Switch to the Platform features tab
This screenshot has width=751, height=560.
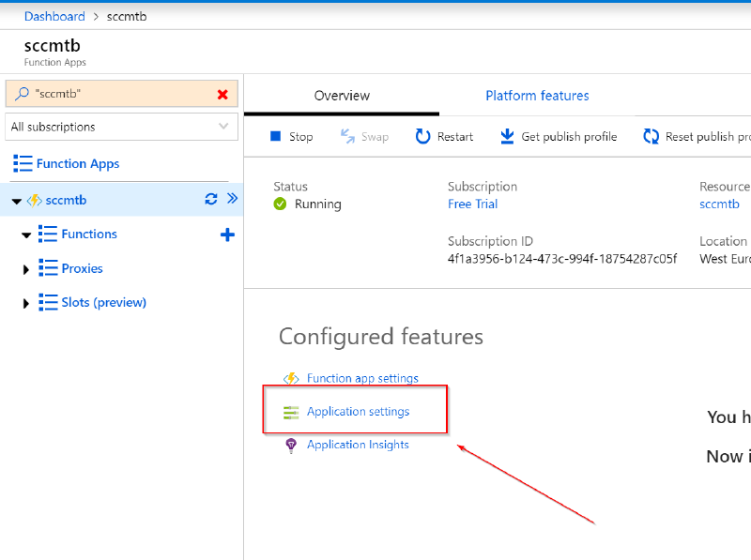pyautogui.click(x=537, y=95)
